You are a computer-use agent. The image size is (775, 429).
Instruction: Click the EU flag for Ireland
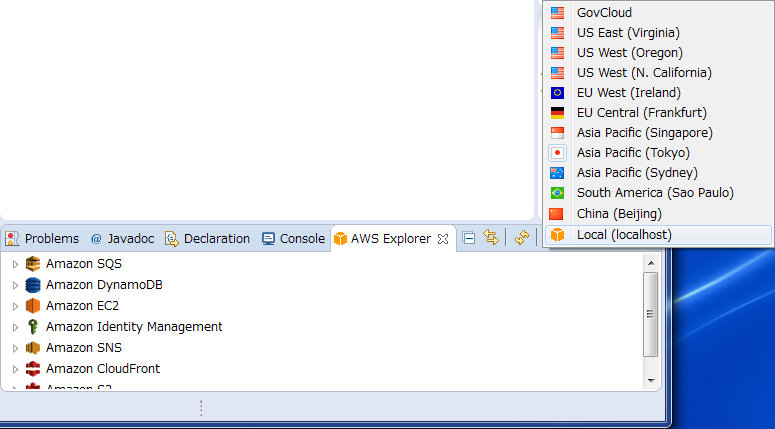558,92
